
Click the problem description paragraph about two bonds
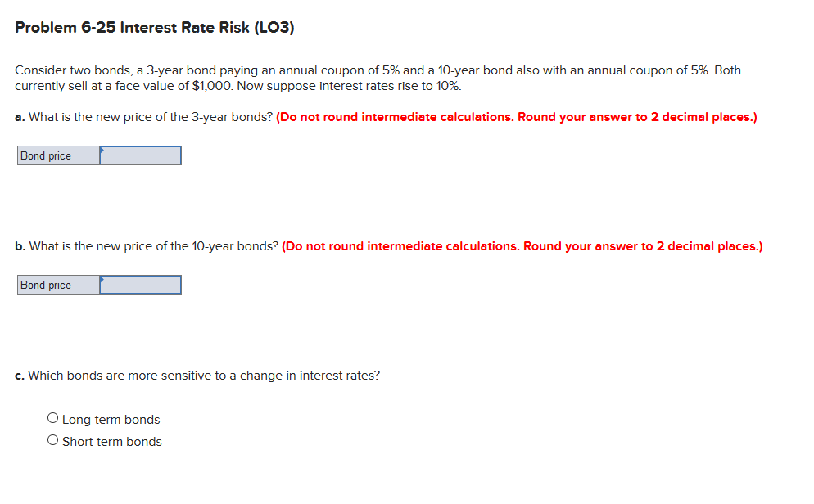point(328,78)
